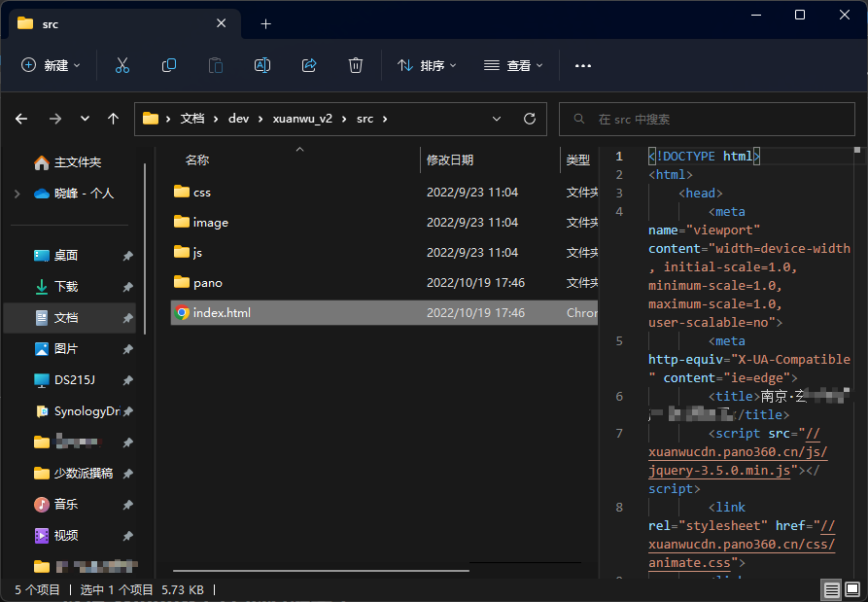The height and width of the screenshot is (602, 868).
Task: Click inside the search box for src
Action: 710,118
